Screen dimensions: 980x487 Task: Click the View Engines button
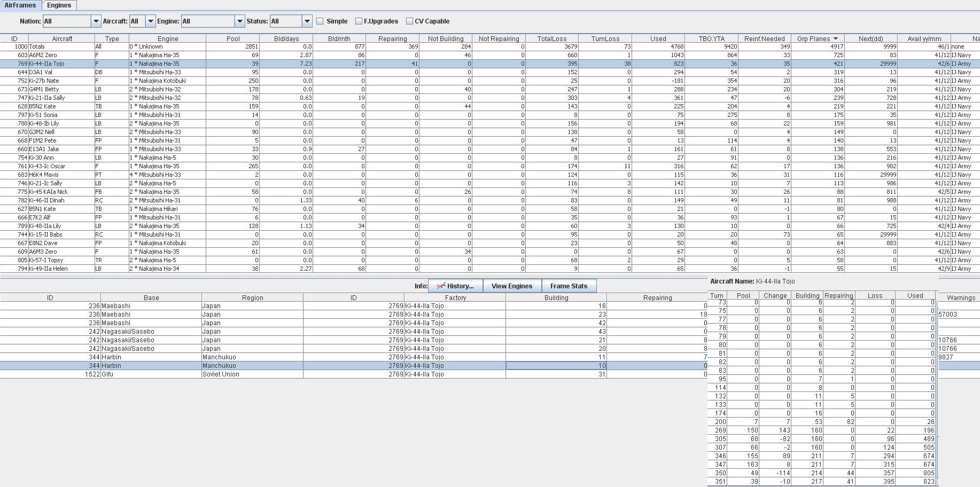click(512, 286)
